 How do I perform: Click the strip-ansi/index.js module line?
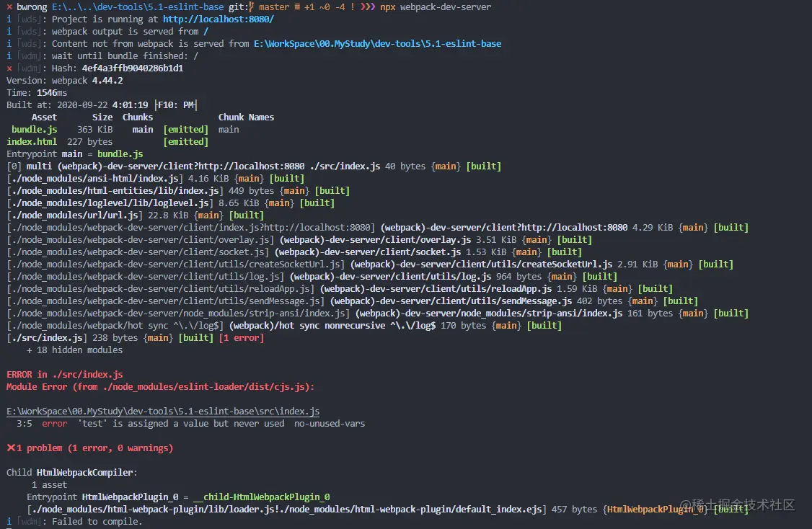[x=378, y=314]
